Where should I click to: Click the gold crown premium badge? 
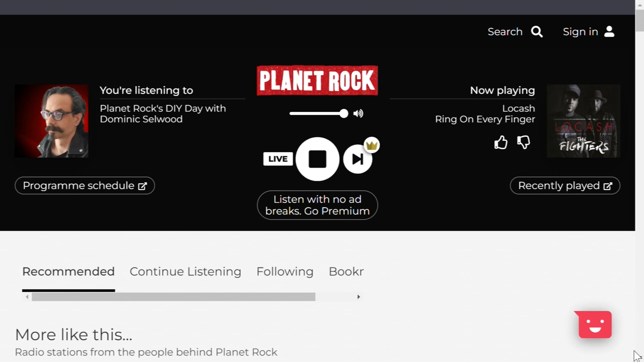point(372,145)
